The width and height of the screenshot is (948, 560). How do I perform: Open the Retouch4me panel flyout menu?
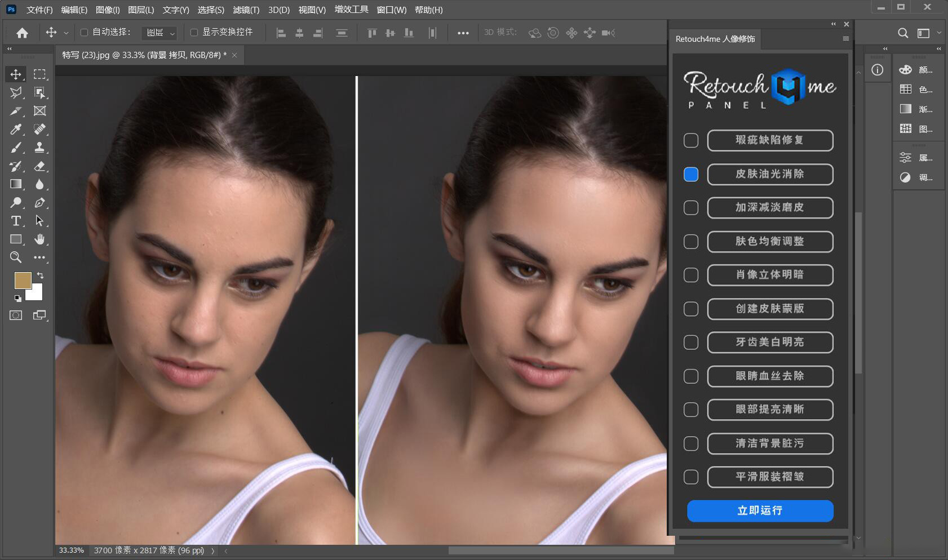coord(845,39)
